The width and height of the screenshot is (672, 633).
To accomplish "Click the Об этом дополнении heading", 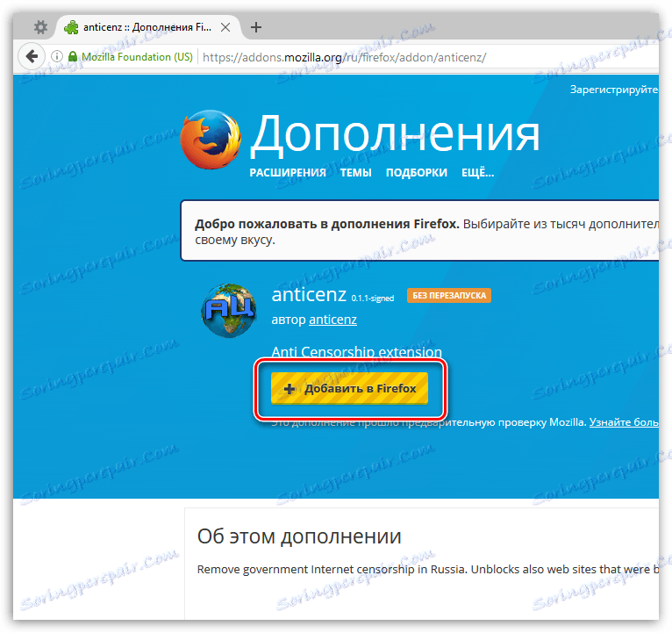I will point(299,536).
